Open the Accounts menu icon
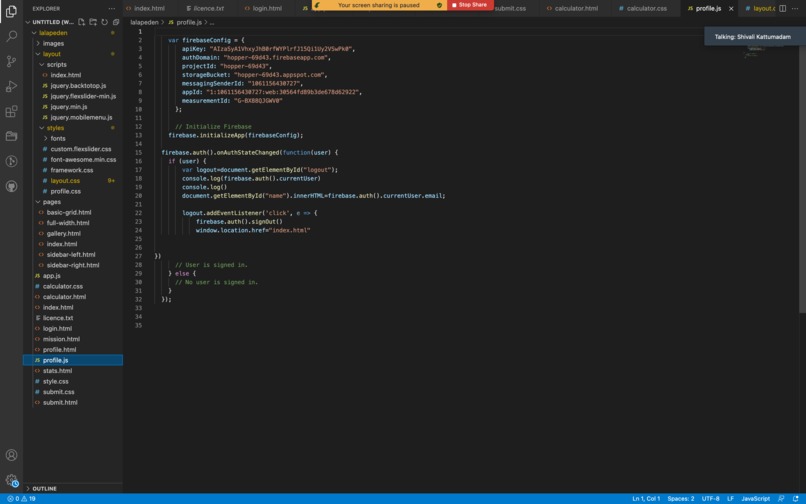 pyautogui.click(x=11, y=455)
